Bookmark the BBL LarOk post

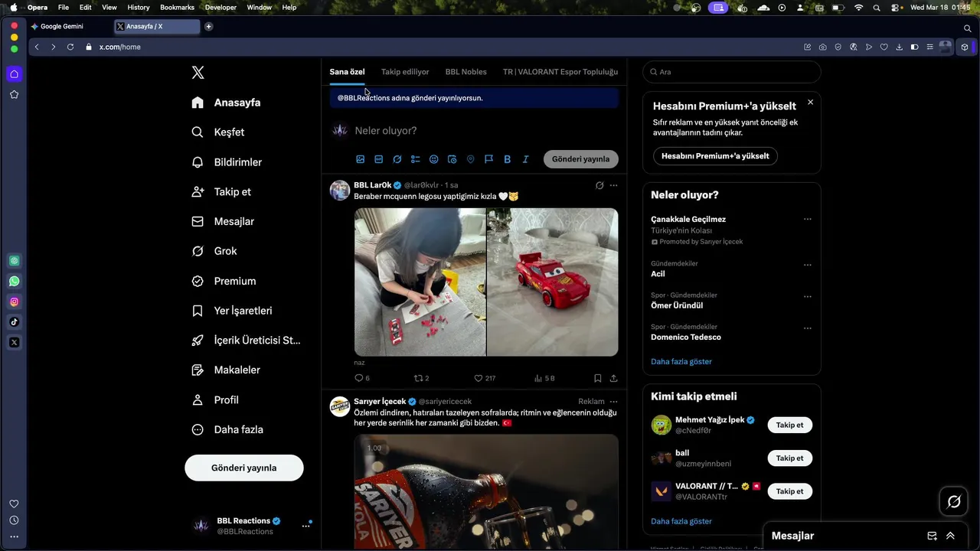click(x=598, y=378)
